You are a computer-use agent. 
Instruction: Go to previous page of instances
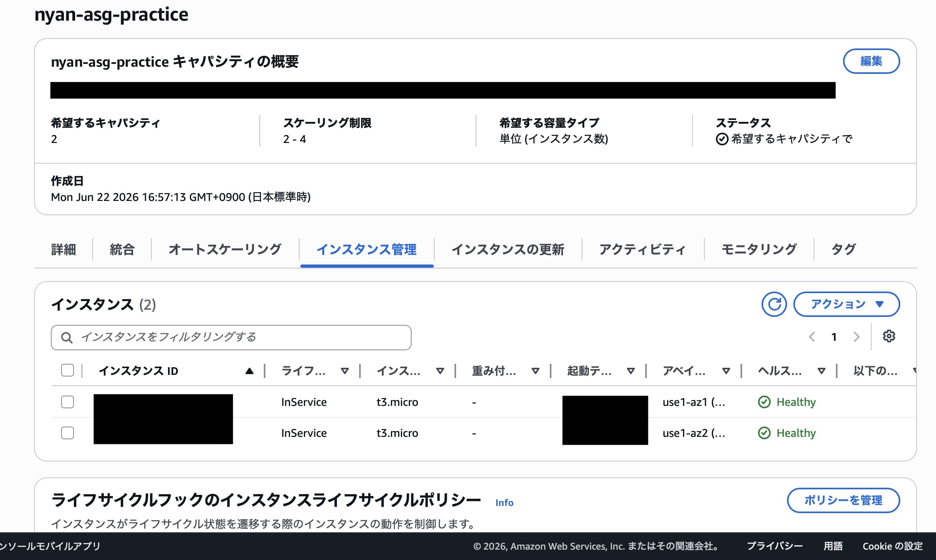[812, 337]
